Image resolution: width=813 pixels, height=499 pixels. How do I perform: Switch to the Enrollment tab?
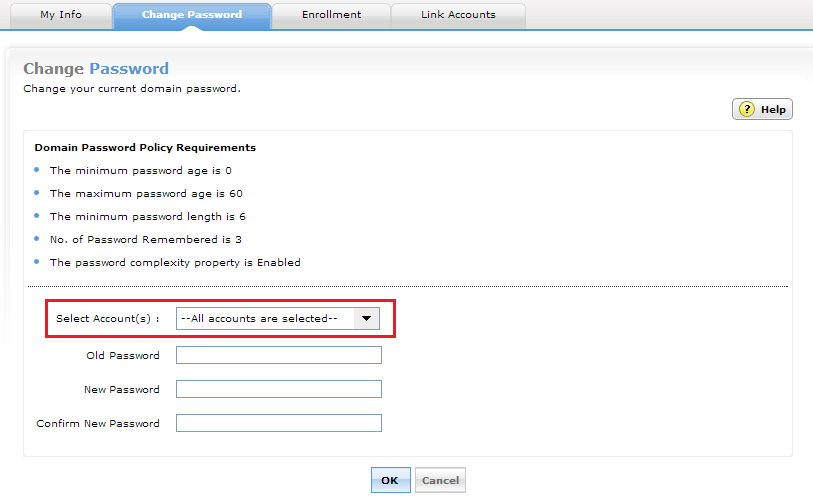[x=331, y=15]
